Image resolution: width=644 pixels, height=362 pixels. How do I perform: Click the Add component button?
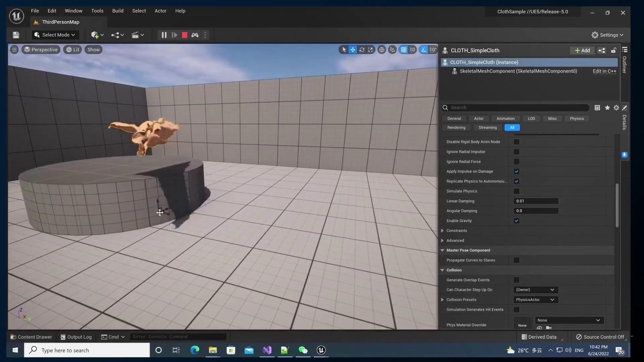click(582, 51)
